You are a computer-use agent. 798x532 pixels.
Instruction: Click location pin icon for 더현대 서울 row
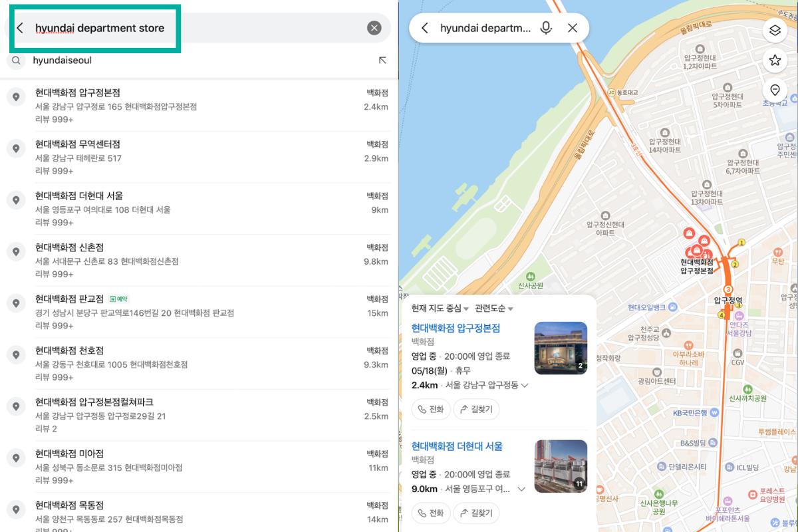pyautogui.click(x=16, y=200)
